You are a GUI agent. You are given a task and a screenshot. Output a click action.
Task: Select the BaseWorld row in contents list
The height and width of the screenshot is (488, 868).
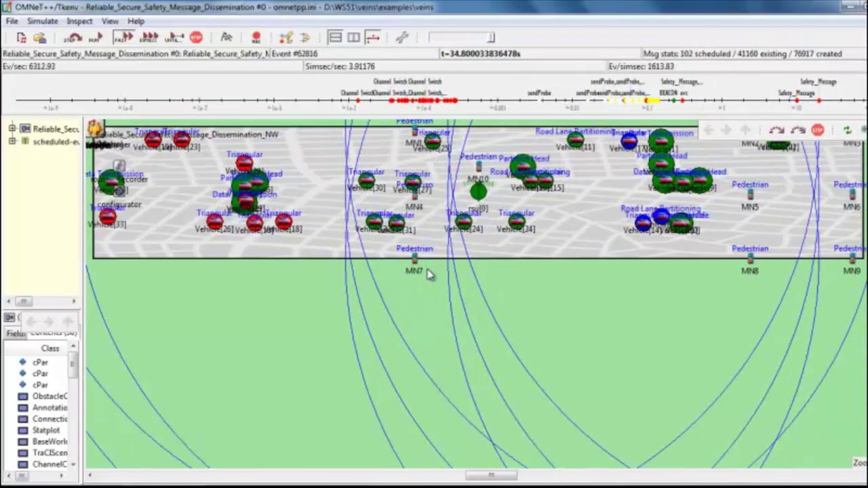[x=42, y=442]
